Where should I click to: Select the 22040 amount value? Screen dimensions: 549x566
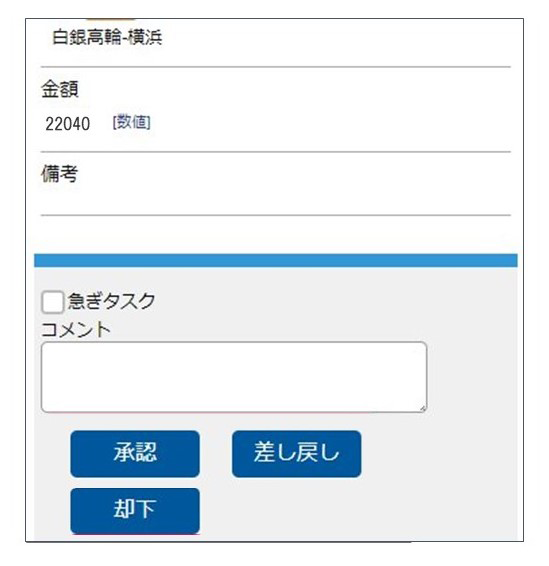click(x=67, y=124)
